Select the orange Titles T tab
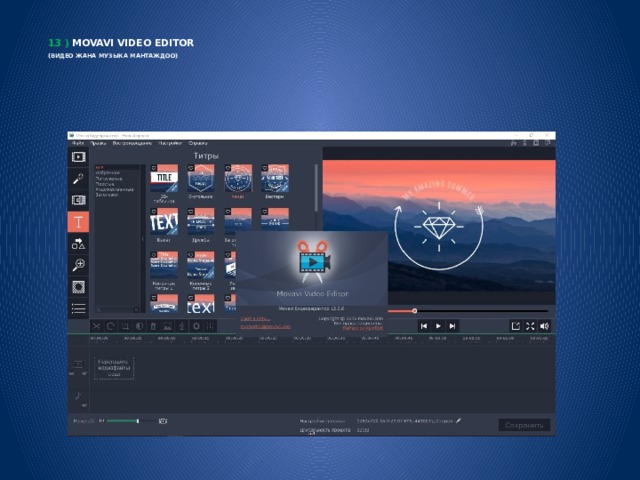The height and width of the screenshot is (480, 640). (x=78, y=222)
